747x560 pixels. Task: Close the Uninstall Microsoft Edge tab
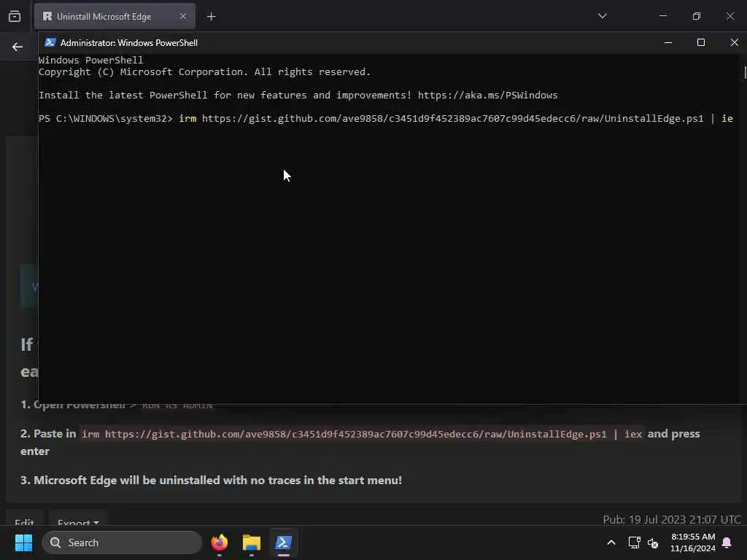(183, 16)
